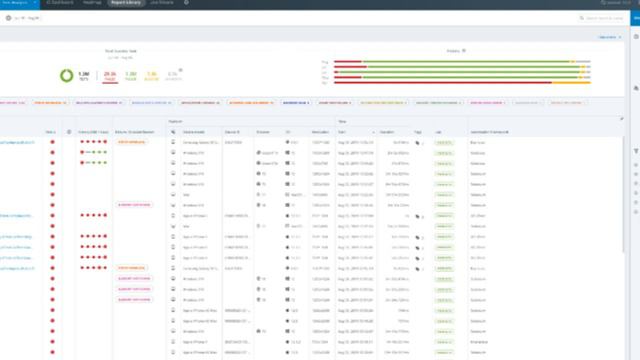Viewport: 640px width, 360px height.
Task: Open the Test Analysis dropdown
Action: [20, 3]
